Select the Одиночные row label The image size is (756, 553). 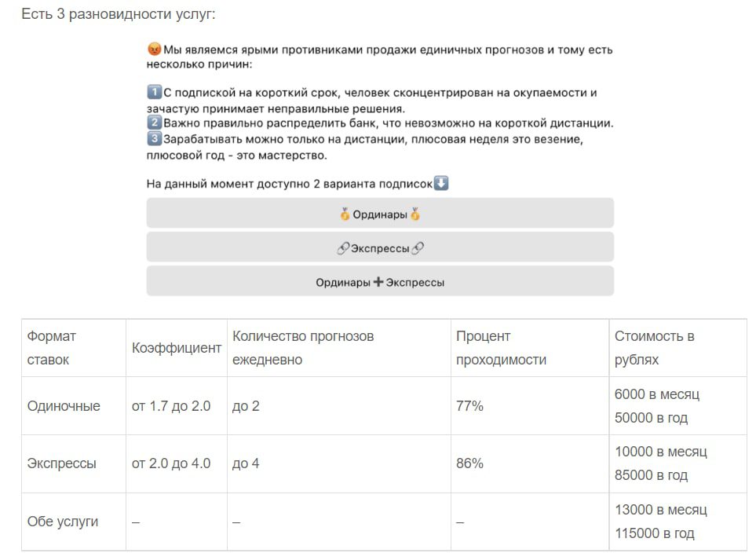coord(64,406)
